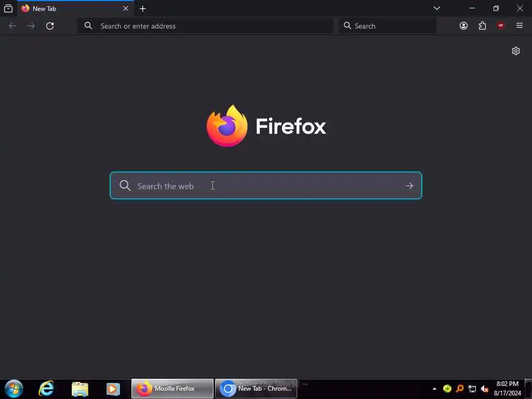
Task: Click the orange magnifier tray icon
Action: click(x=460, y=389)
